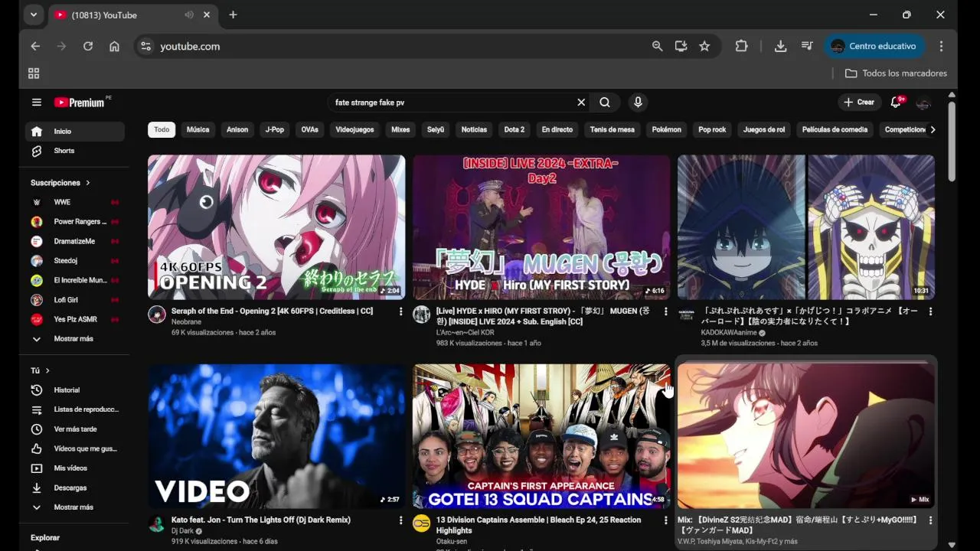Expand the Suscripciones section
The image size is (980, 551).
pos(60,183)
